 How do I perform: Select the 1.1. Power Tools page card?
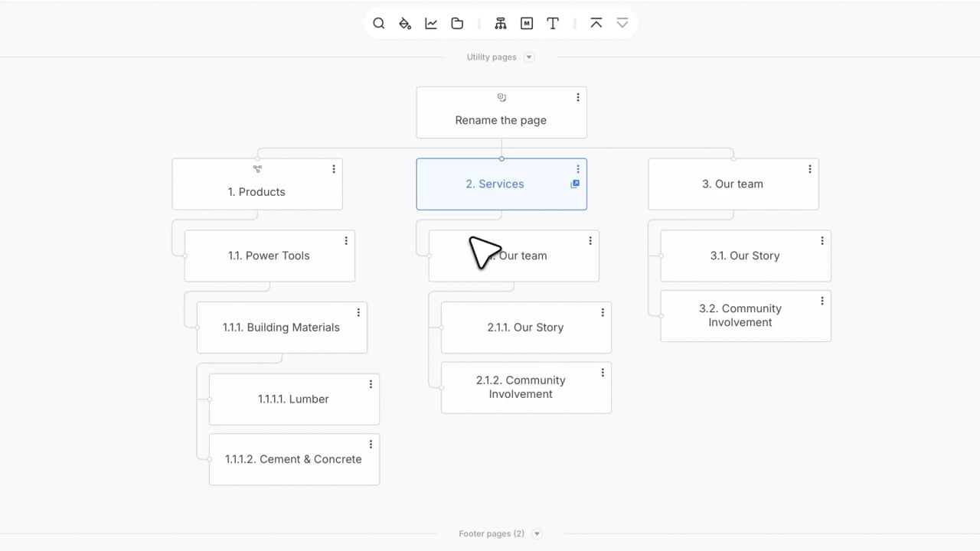coord(269,256)
